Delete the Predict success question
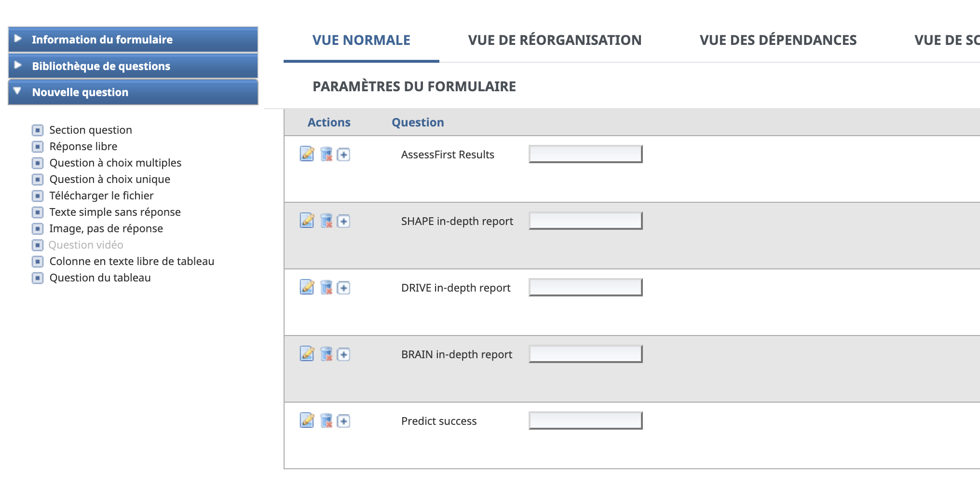 click(x=327, y=420)
